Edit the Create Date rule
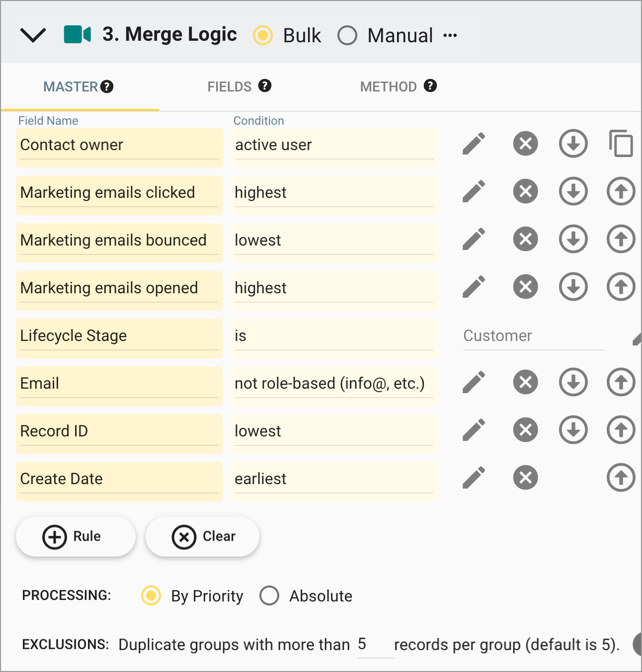 (474, 478)
